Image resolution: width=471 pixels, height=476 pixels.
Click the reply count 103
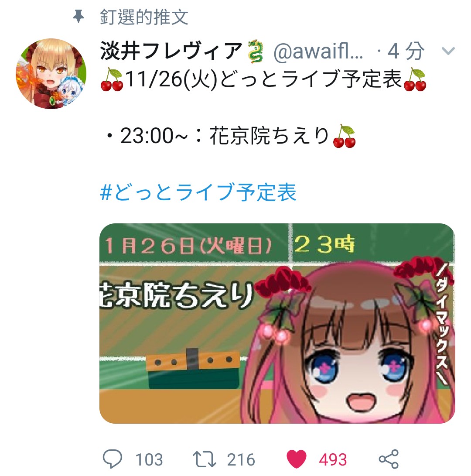click(x=149, y=459)
